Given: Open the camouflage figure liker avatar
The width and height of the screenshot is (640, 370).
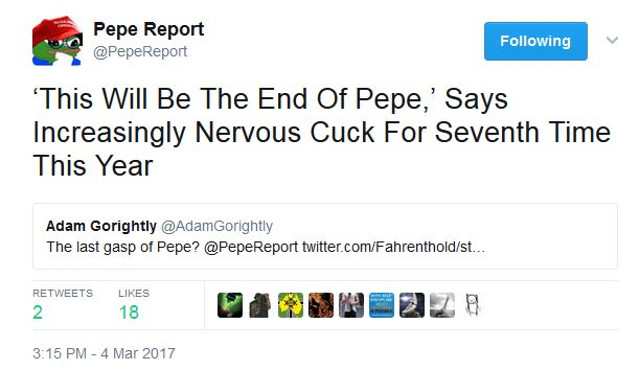Looking at the screenshot, I should tap(260, 305).
